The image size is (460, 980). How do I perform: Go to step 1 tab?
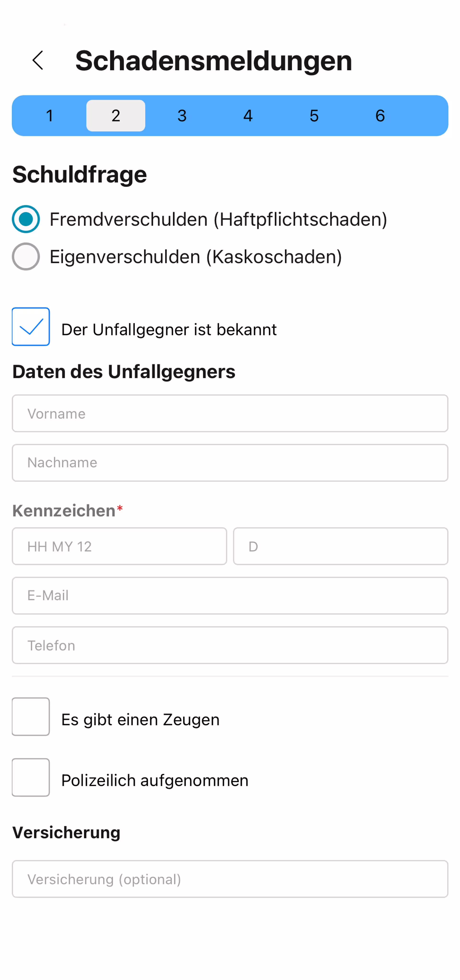[50, 116]
